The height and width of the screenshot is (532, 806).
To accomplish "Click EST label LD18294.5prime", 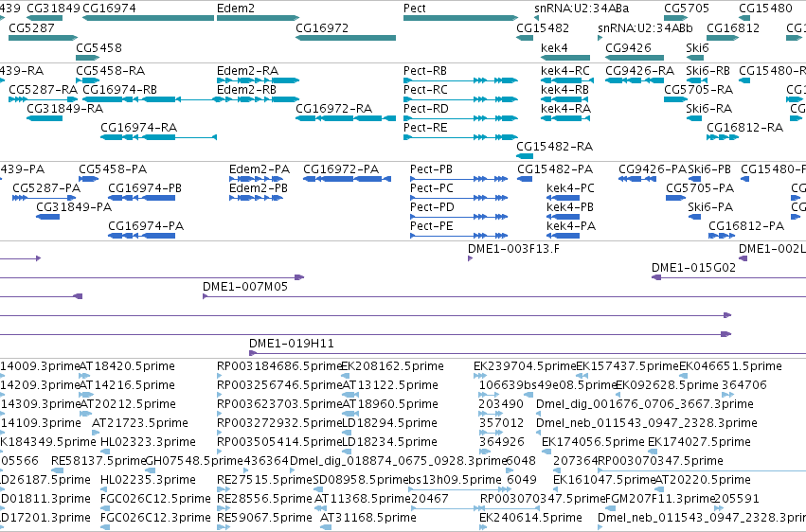I will 389,422.
